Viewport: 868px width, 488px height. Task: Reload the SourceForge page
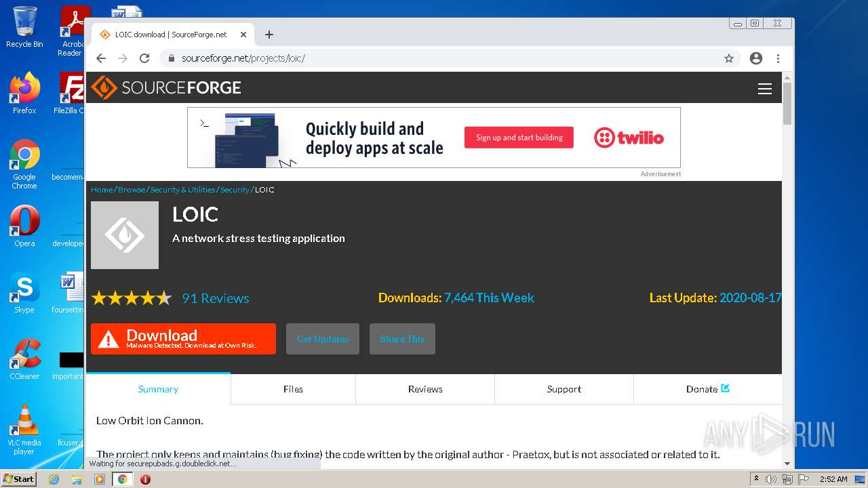144,58
